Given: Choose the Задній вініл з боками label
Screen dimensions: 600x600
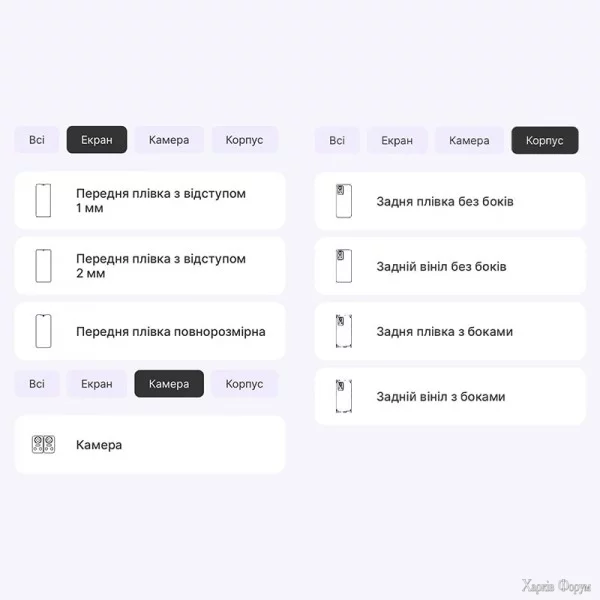Looking at the screenshot, I should tap(440, 396).
